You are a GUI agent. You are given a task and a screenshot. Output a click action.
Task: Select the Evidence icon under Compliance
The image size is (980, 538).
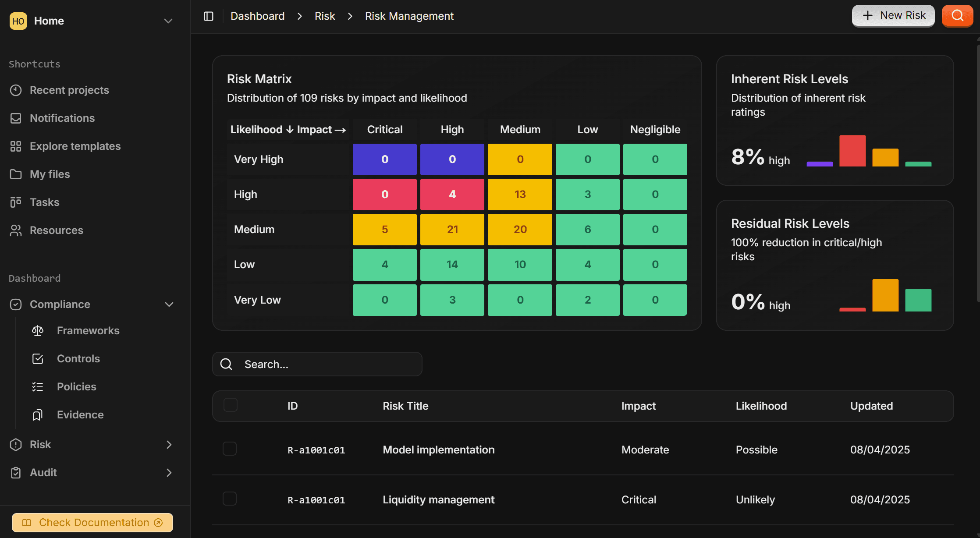(38, 414)
